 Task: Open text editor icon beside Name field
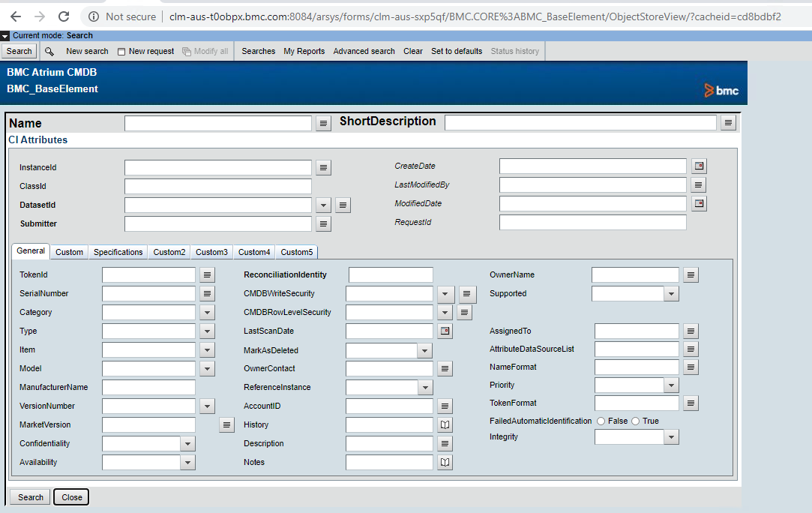pos(323,123)
